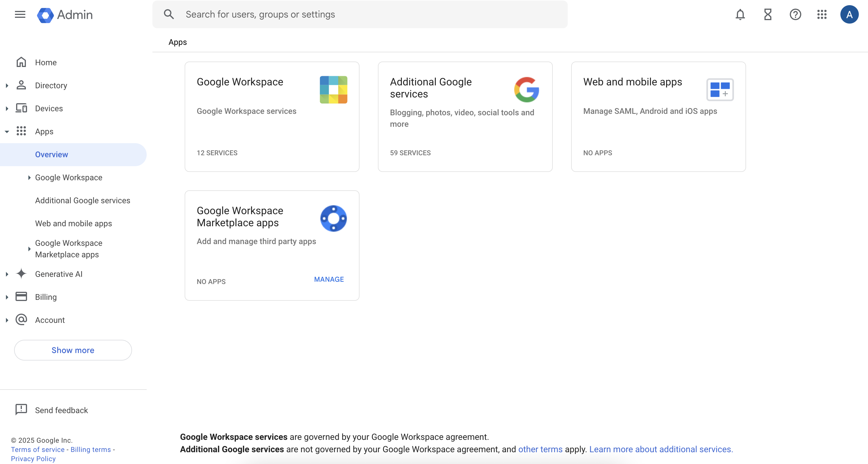Click the Devices icon in sidebar

click(x=21, y=108)
